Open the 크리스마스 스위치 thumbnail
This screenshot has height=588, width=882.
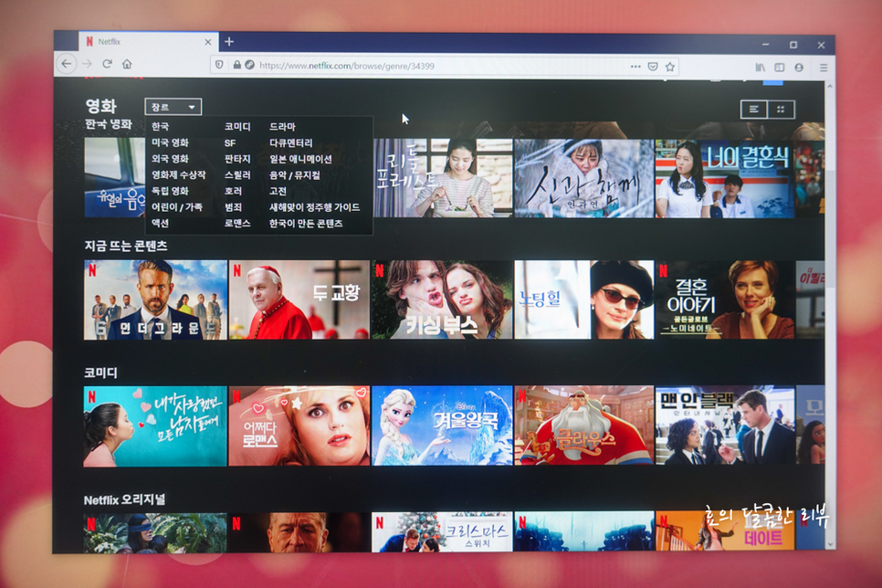[x=442, y=531]
